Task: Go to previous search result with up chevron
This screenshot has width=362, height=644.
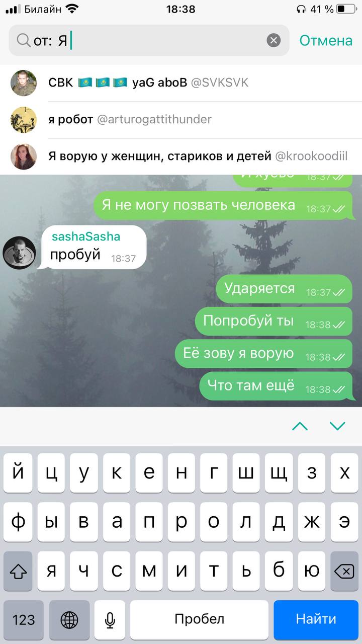Action: click(300, 426)
